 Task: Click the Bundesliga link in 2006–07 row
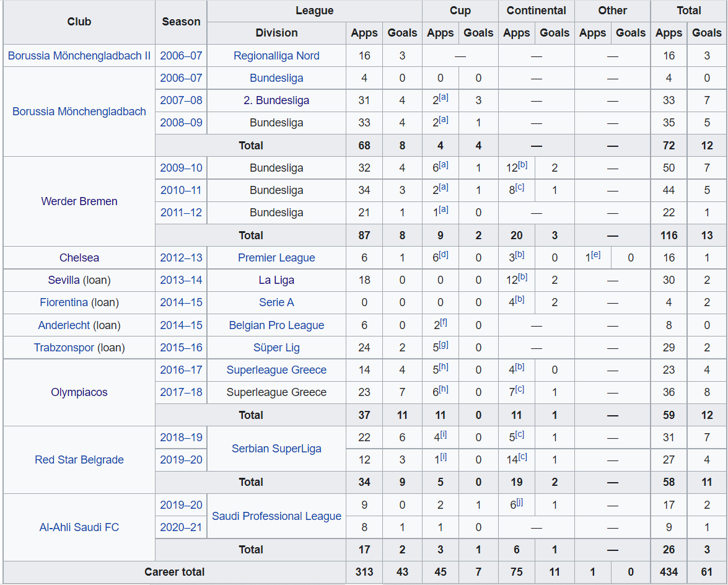click(276, 78)
